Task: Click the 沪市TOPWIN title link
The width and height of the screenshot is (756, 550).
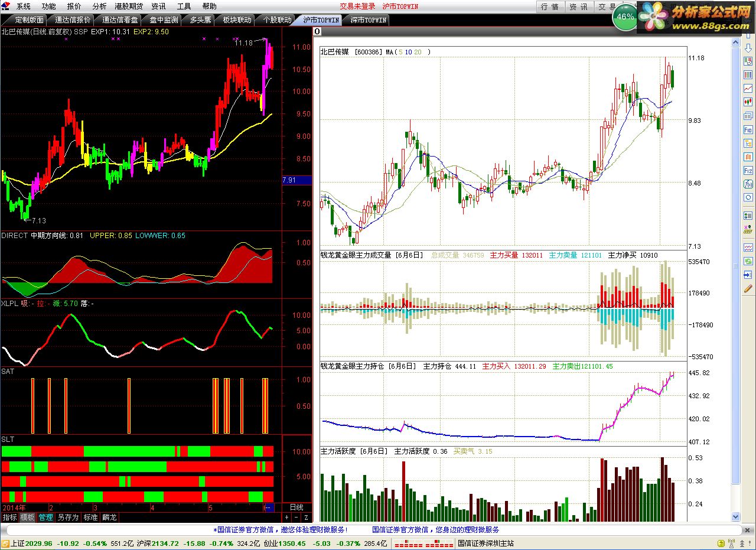Action: [x=400, y=6]
